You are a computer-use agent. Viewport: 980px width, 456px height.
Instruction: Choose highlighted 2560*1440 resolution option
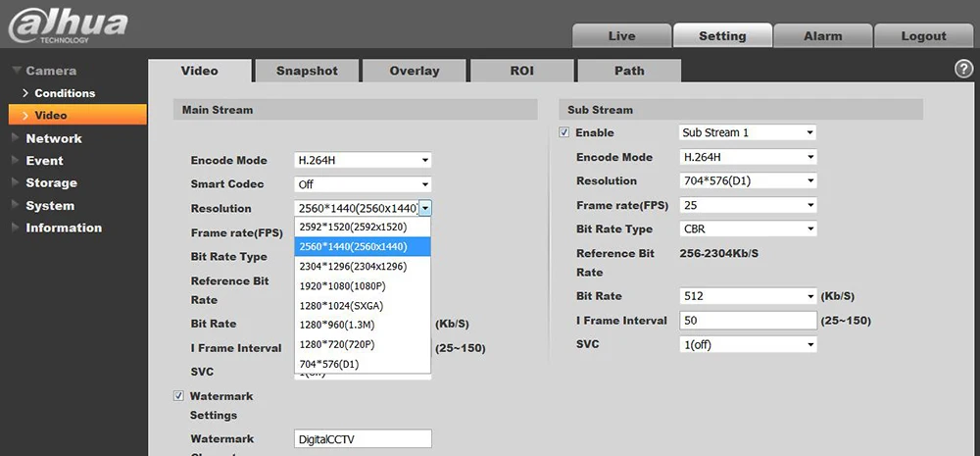(363, 246)
